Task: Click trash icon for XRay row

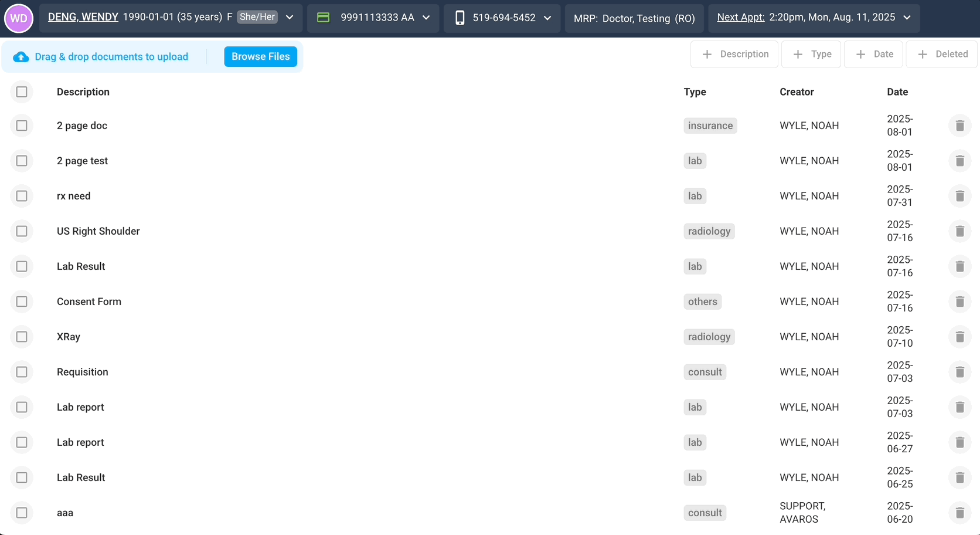Action: [x=959, y=337]
